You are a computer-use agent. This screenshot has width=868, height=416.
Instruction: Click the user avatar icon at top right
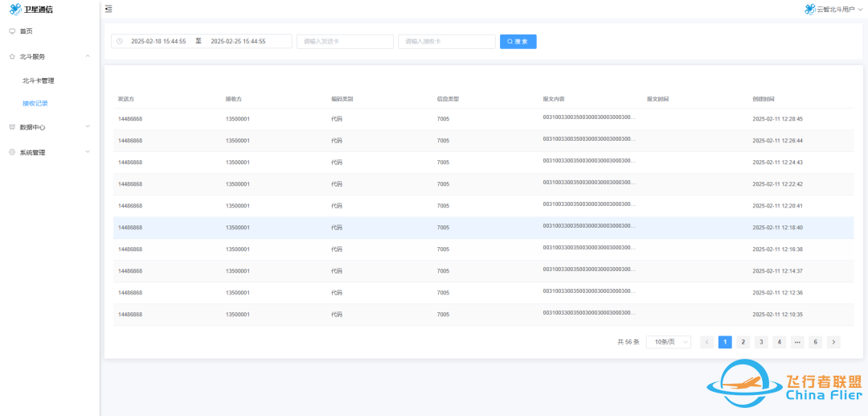point(809,9)
